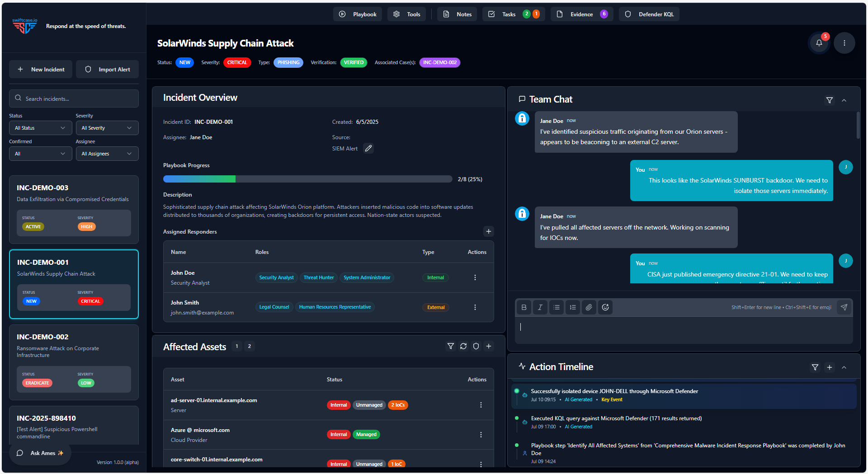Screen dimensions: 868x474
Task: Open the Defender KQL tab
Action: pos(649,14)
